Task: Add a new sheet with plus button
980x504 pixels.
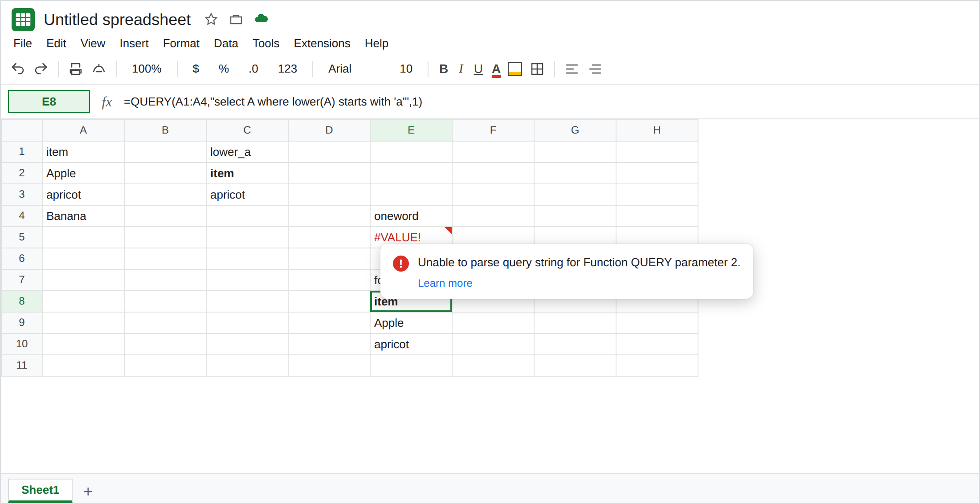Action: tap(88, 492)
